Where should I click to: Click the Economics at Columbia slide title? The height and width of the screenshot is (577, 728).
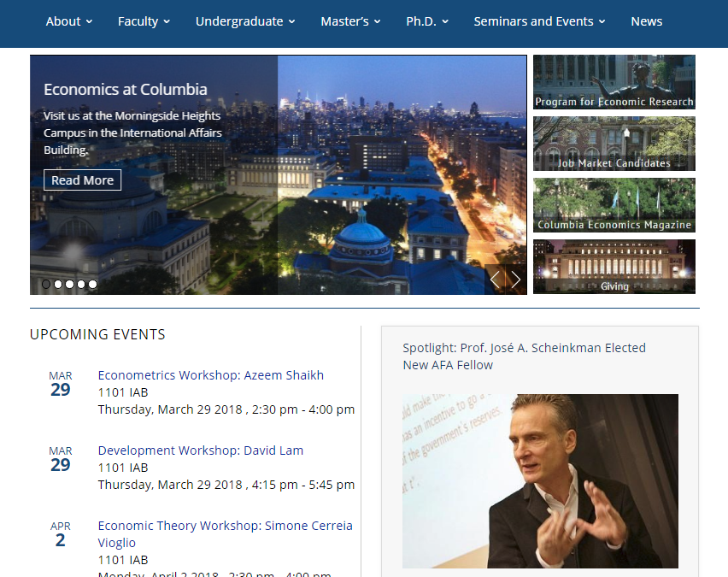(x=126, y=89)
